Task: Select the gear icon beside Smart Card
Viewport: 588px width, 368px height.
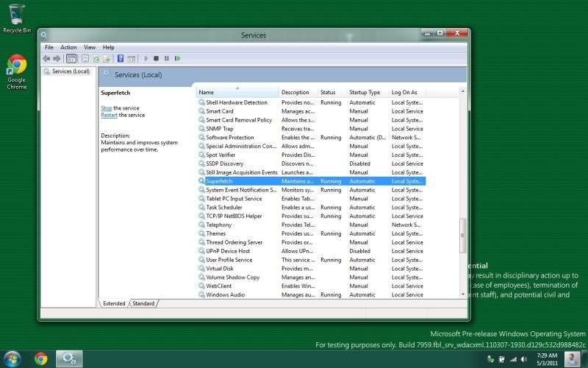Action: click(201, 111)
